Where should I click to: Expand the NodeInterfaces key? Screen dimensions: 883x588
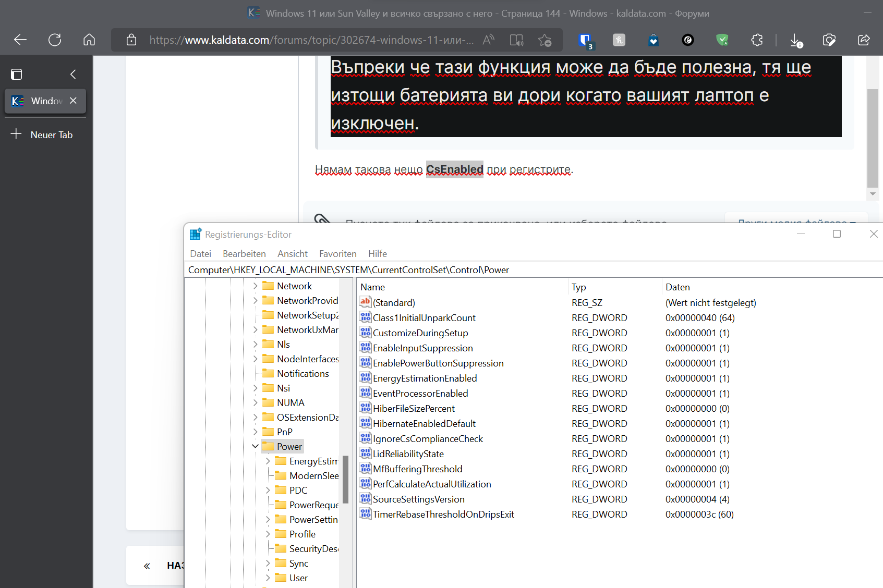[x=255, y=359]
